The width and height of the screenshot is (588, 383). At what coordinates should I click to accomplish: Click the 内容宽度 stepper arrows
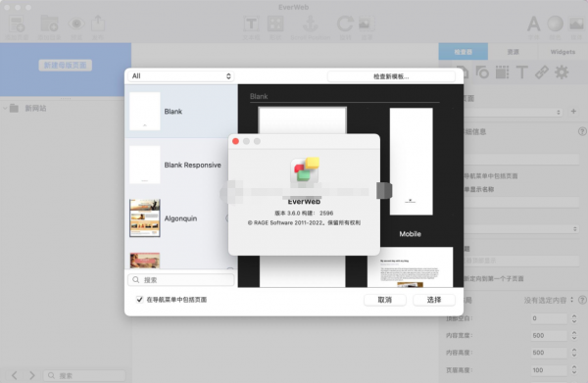574,335
